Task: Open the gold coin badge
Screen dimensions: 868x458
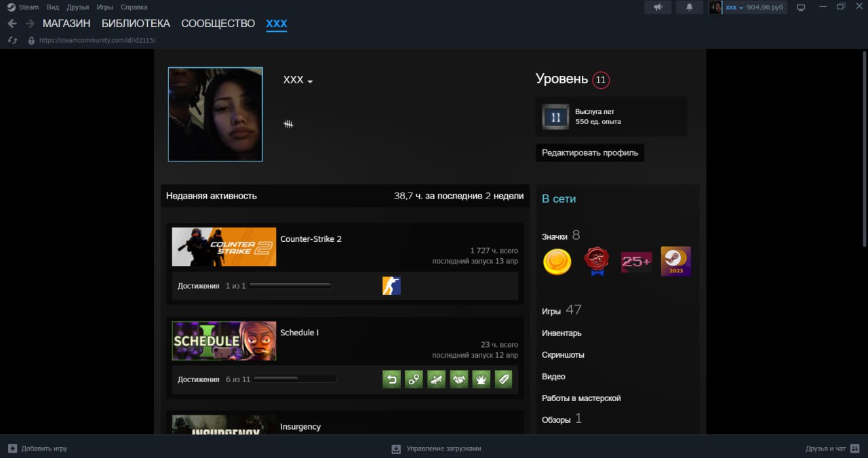Action: (557, 262)
